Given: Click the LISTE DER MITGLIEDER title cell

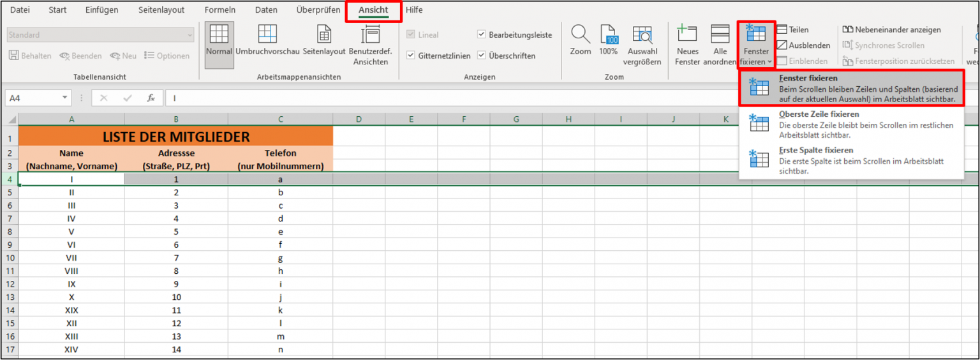Looking at the screenshot, I should point(175,137).
